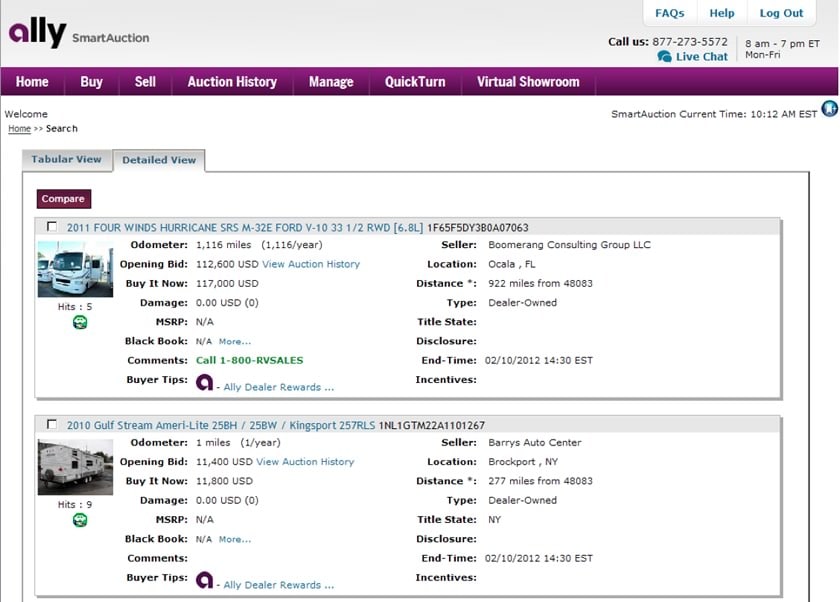Click Ally Dealer Rewards icon for Four Winds
Screen dimensions: 840x602
pyautogui.click(x=204, y=382)
